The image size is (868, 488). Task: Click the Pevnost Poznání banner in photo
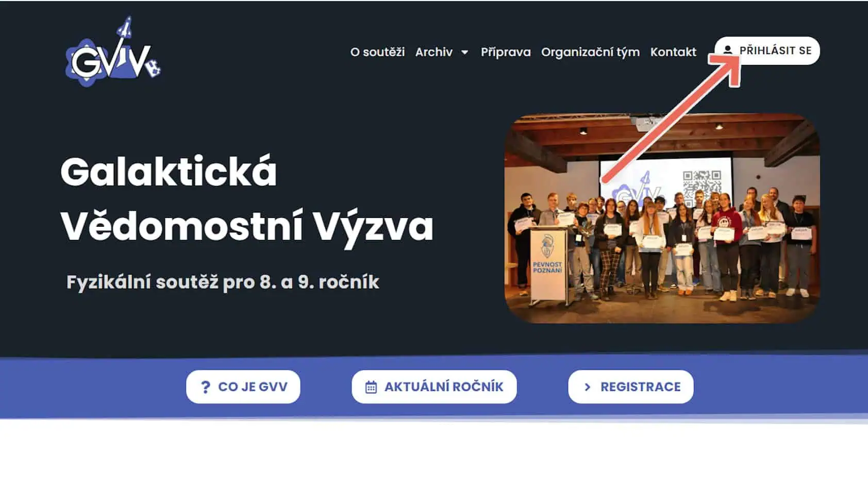coord(547,264)
